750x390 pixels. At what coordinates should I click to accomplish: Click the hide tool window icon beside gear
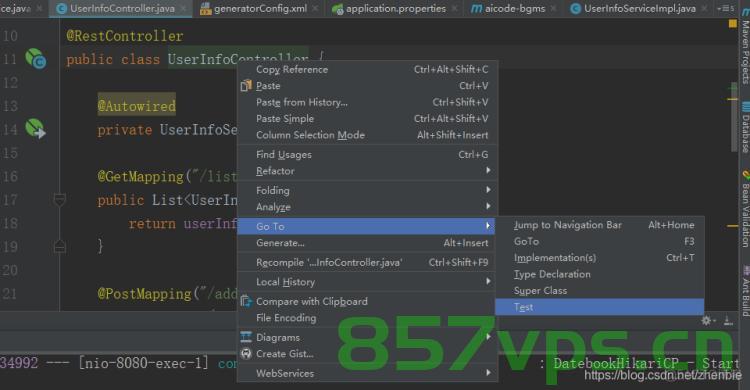click(x=728, y=321)
